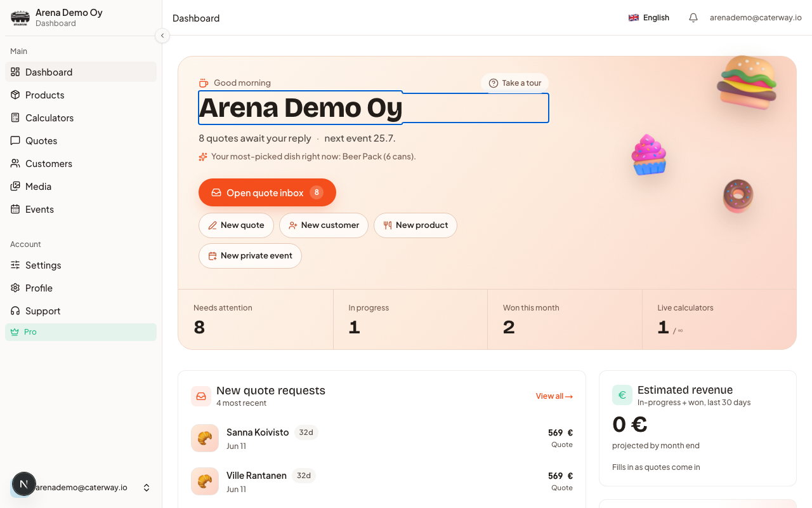Click the Quotes speech bubble icon

(15, 140)
